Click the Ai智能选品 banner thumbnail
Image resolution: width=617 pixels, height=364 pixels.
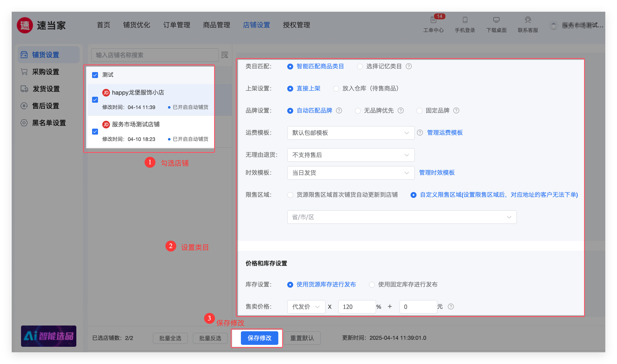click(48, 336)
